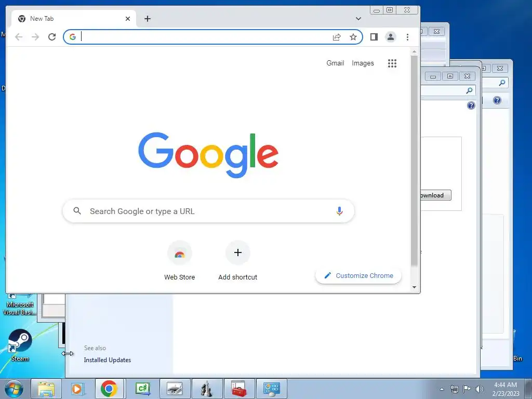This screenshot has height=399, width=532.
Task: Select the New Tab tab
Action: (x=74, y=19)
